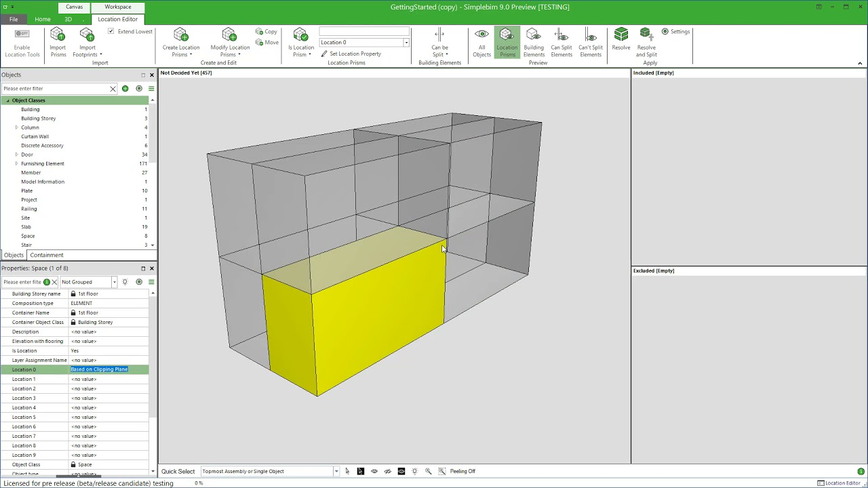Click the empty text field above Location 0

pyautogui.click(x=364, y=31)
